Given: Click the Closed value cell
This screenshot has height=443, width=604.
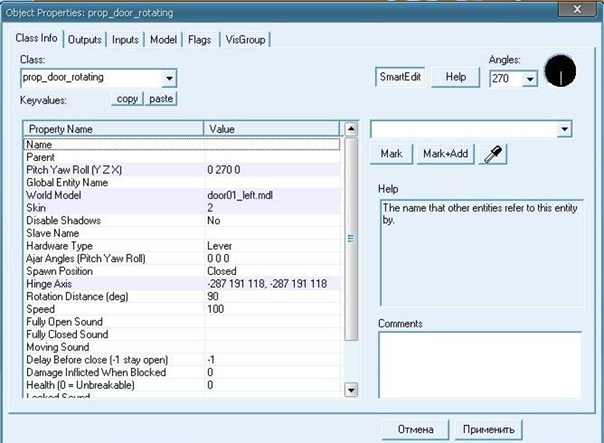Looking at the screenshot, I should (221, 271).
